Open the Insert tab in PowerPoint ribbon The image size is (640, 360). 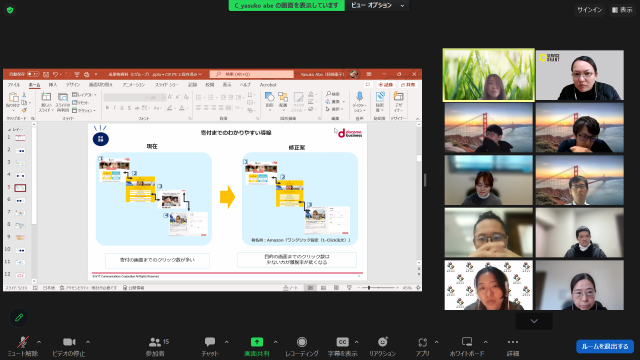click(53, 85)
